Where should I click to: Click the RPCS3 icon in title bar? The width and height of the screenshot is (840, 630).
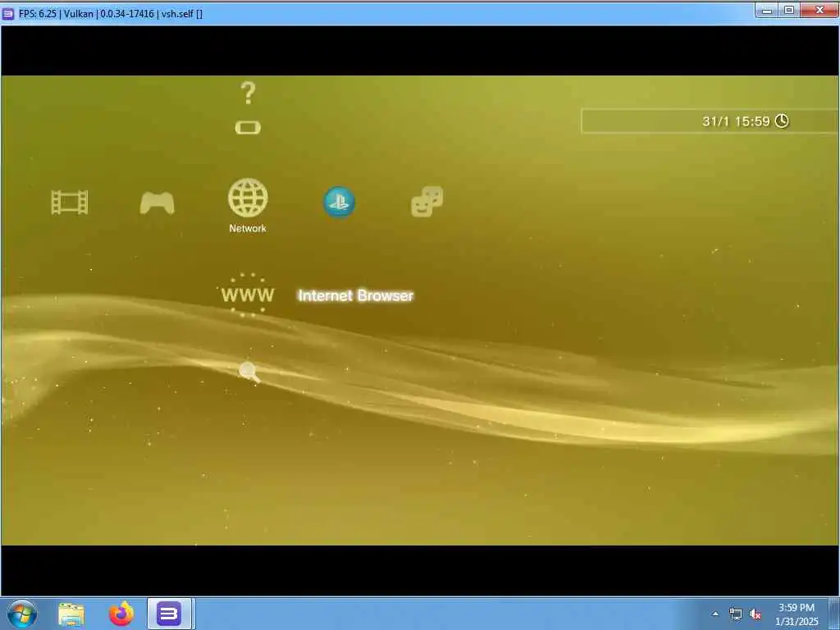coord(8,13)
